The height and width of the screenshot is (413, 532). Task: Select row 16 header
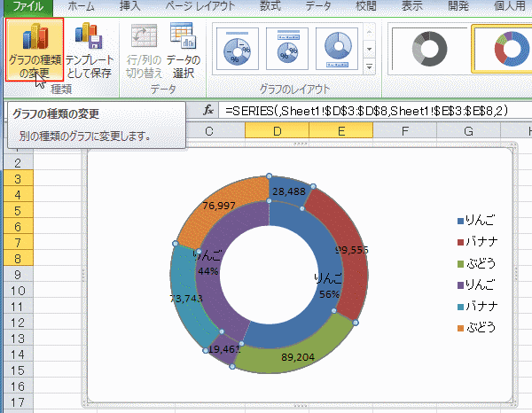coord(19,386)
